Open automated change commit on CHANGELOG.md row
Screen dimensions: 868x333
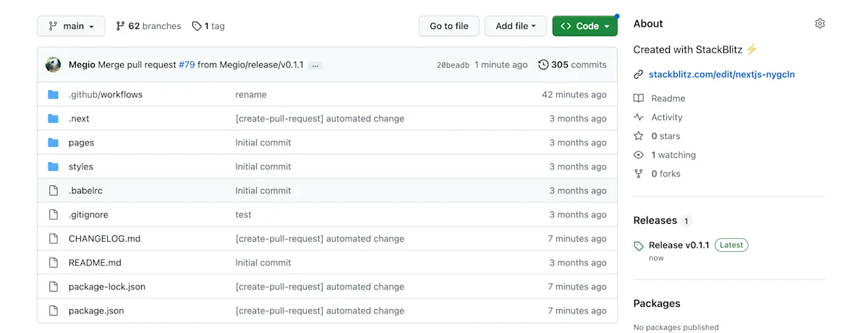(x=320, y=238)
